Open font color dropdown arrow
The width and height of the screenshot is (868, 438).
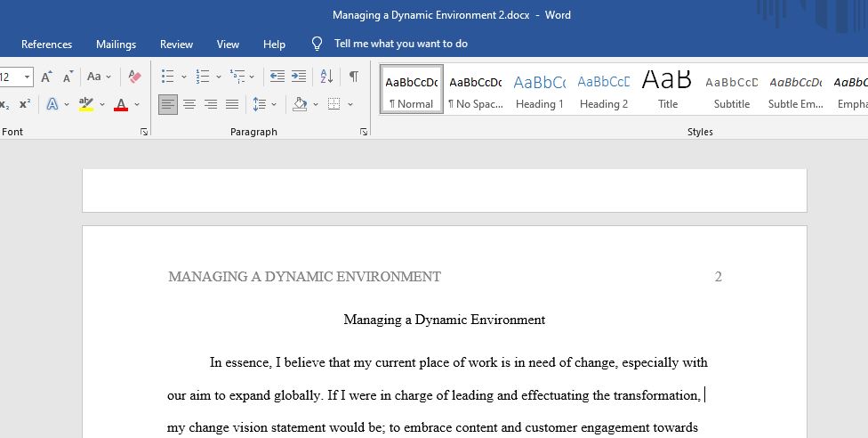(x=137, y=104)
